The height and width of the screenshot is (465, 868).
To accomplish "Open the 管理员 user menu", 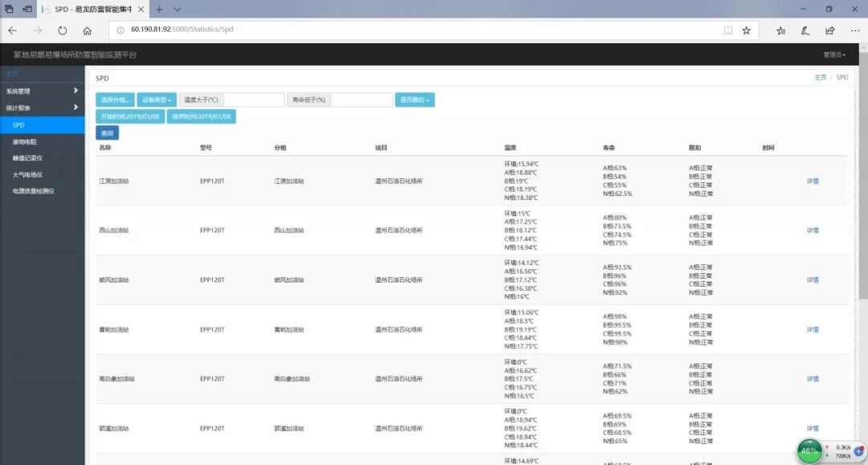I will (x=833, y=55).
